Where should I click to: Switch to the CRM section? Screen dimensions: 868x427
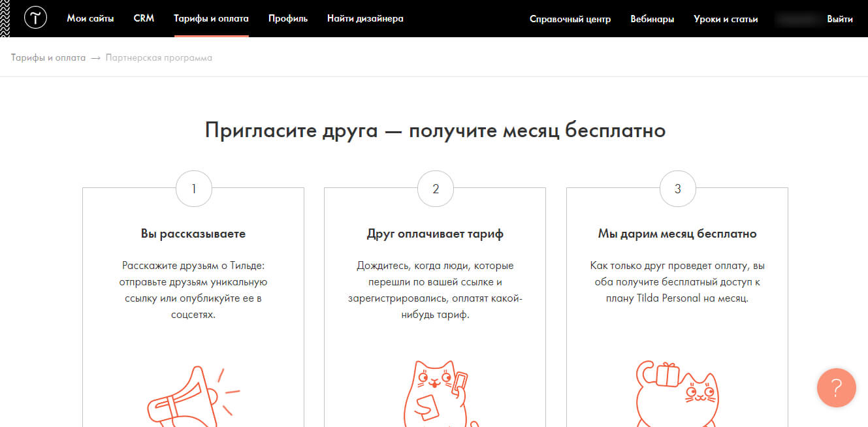[x=144, y=18]
